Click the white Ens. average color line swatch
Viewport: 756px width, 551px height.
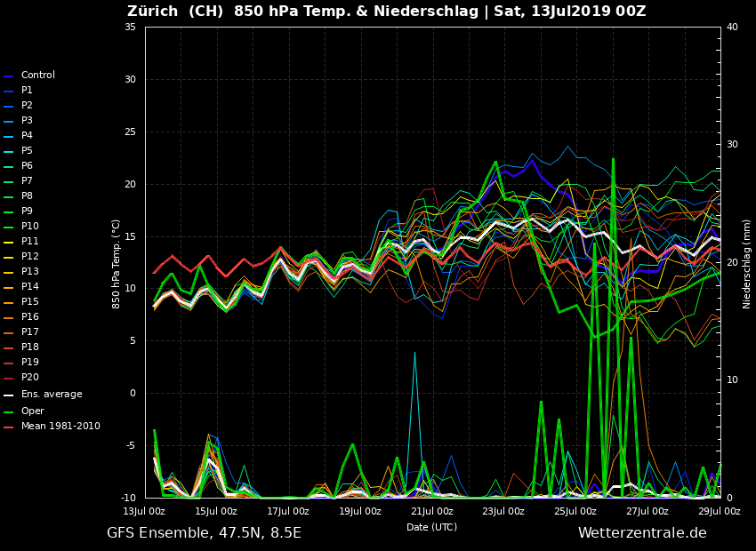coord(9,395)
